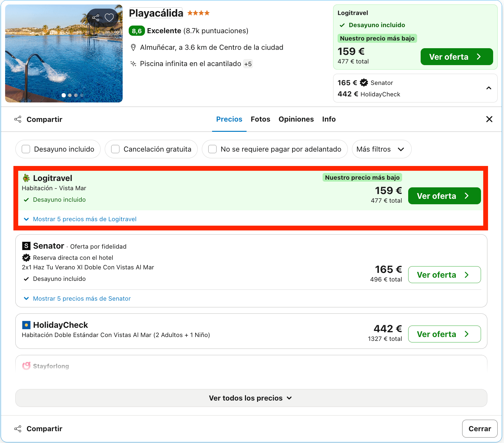504x443 pixels.
Task: Click the 8,6 rating badge
Action: point(137,31)
